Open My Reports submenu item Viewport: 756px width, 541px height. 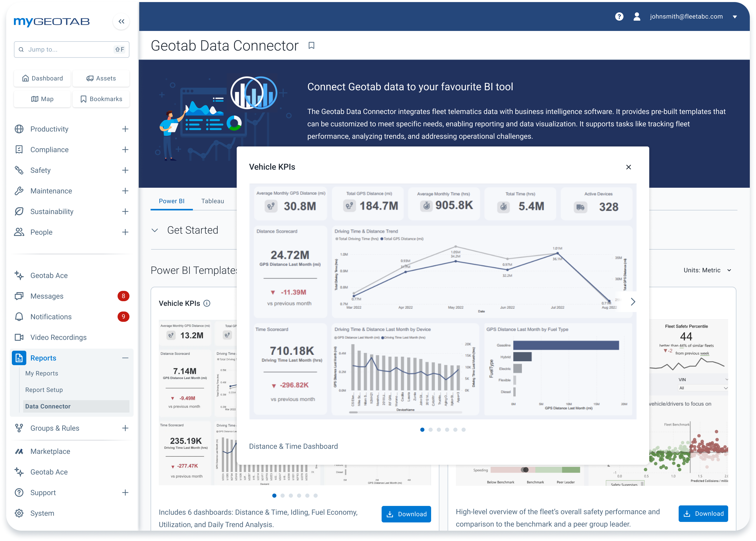pyautogui.click(x=42, y=373)
